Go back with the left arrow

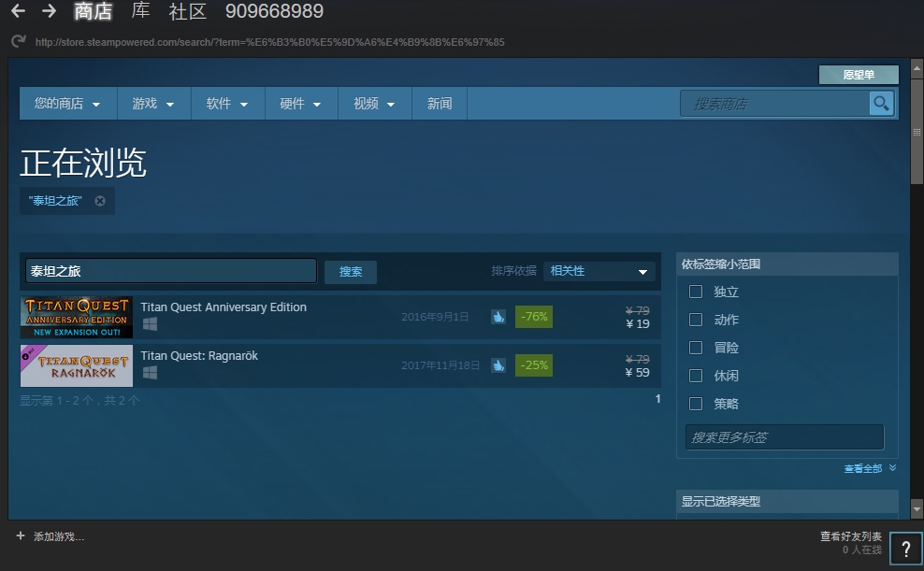click(19, 10)
